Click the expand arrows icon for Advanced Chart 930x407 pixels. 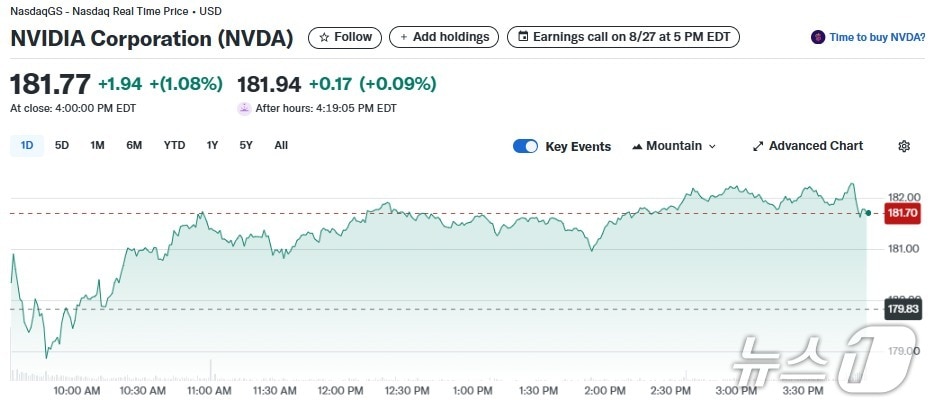[758, 146]
